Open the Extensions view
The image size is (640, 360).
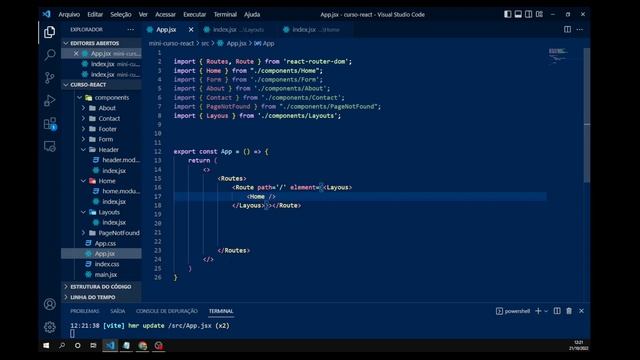(x=50, y=123)
